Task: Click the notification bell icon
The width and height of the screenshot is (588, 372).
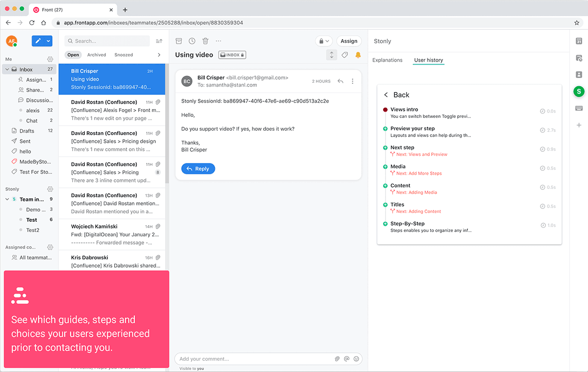Action: [358, 55]
